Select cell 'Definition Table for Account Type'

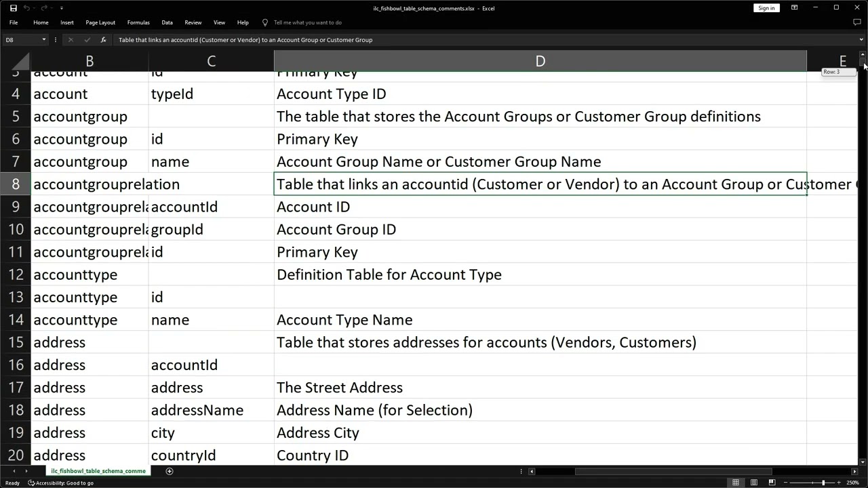[x=540, y=274]
